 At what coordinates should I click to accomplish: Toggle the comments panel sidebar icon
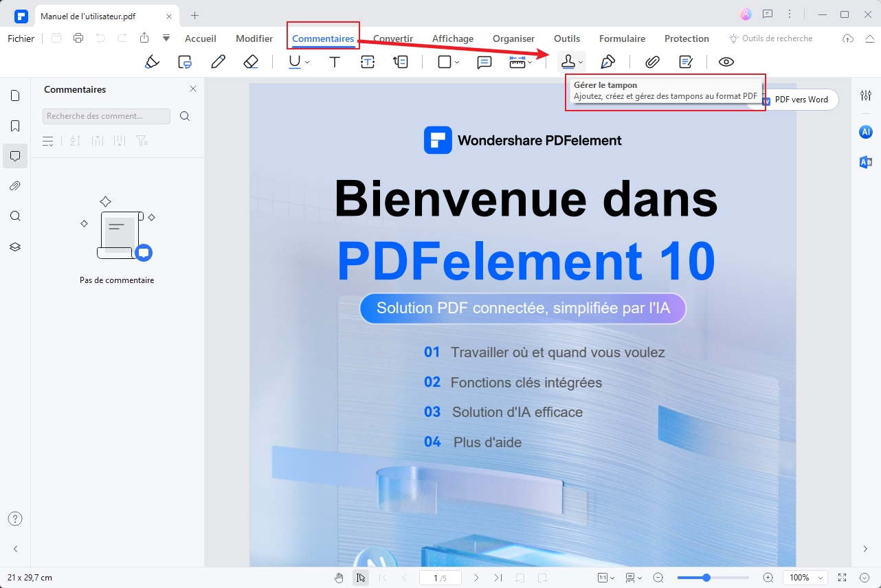tap(15, 156)
